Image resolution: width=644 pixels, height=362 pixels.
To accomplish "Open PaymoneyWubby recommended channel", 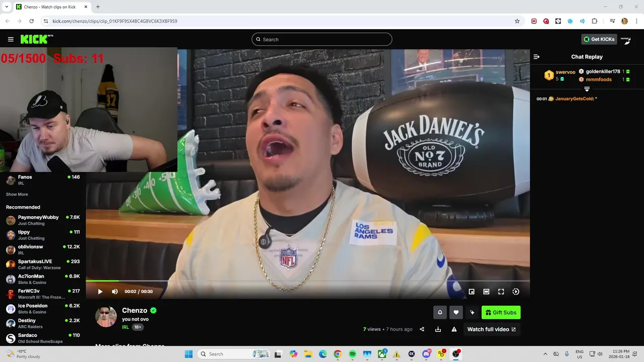I will point(43,220).
